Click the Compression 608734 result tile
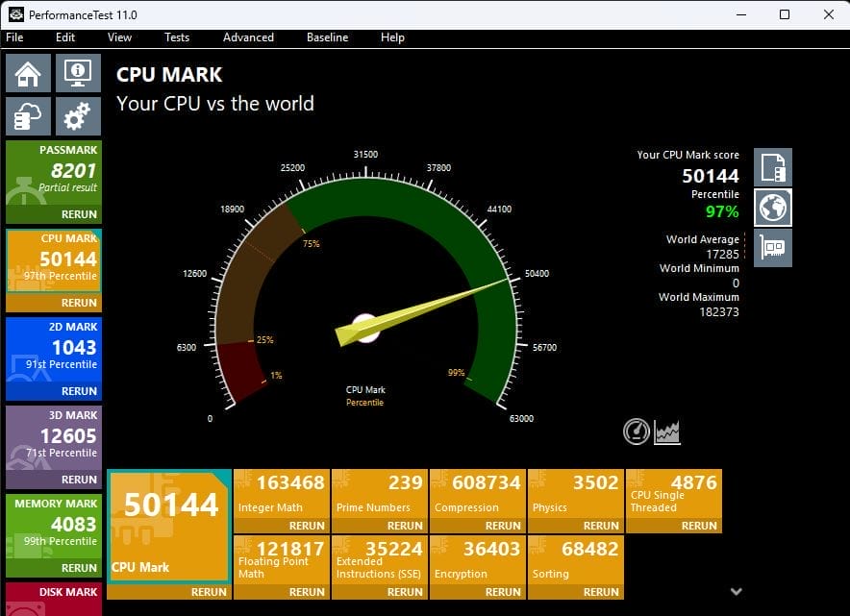This screenshot has height=616, width=850. click(478, 494)
